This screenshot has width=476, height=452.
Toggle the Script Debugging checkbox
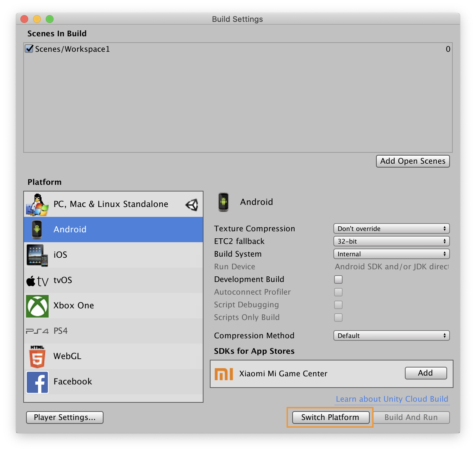click(x=338, y=305)
